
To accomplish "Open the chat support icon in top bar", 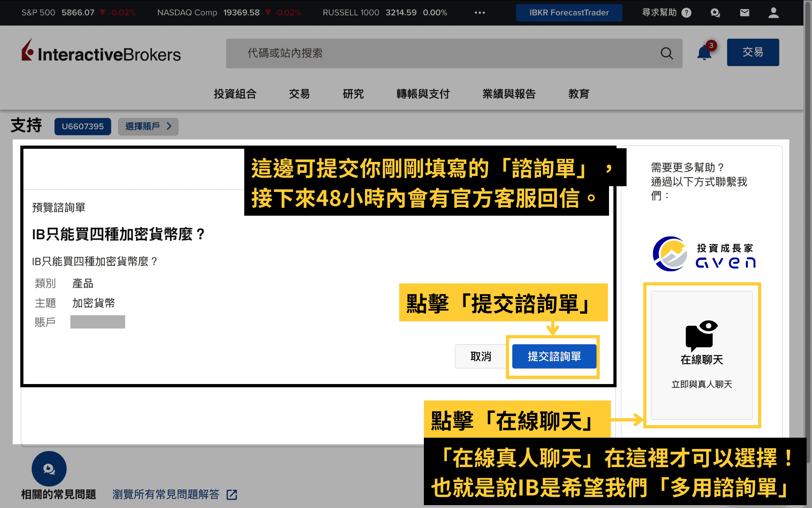I will coord(715,13).
